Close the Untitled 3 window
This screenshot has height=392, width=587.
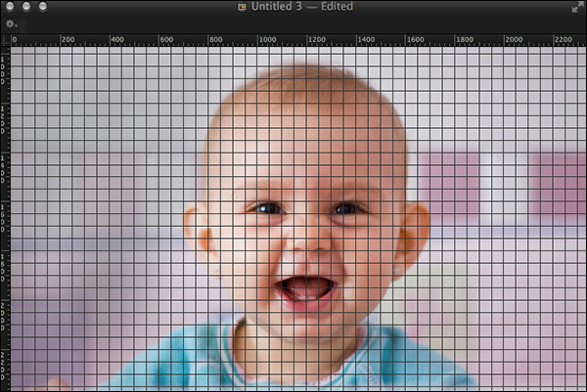[10, 7]
